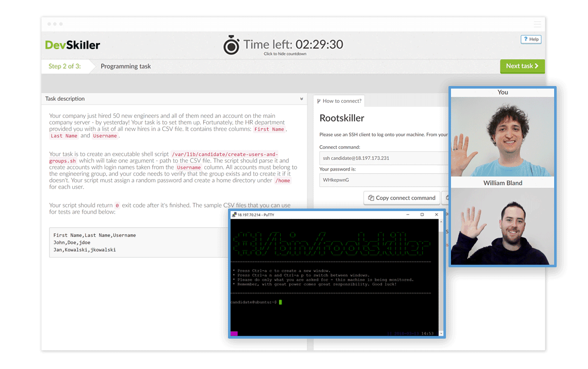Collapse the Task description panel
The height and width of the screenshot is (369, 588).
pos(302,99)
